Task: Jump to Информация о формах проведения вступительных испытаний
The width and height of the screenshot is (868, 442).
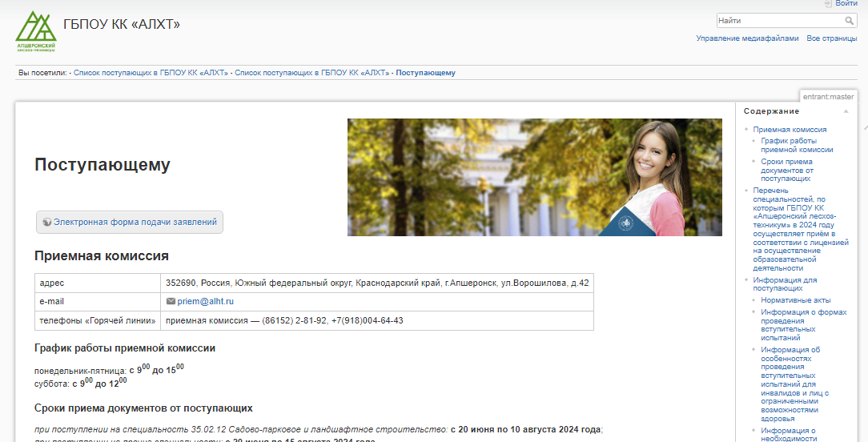Action: (804, 324)
